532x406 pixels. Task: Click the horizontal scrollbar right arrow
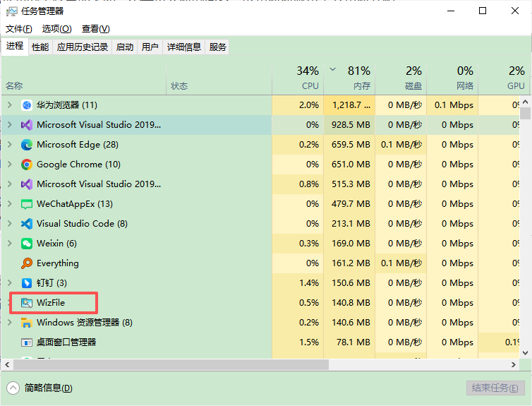pyautogui.click(x=514, y=365)
